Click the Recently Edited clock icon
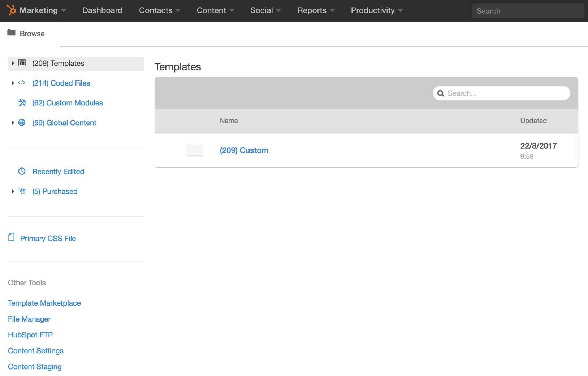The image size is (588, 376). point(22,171)
